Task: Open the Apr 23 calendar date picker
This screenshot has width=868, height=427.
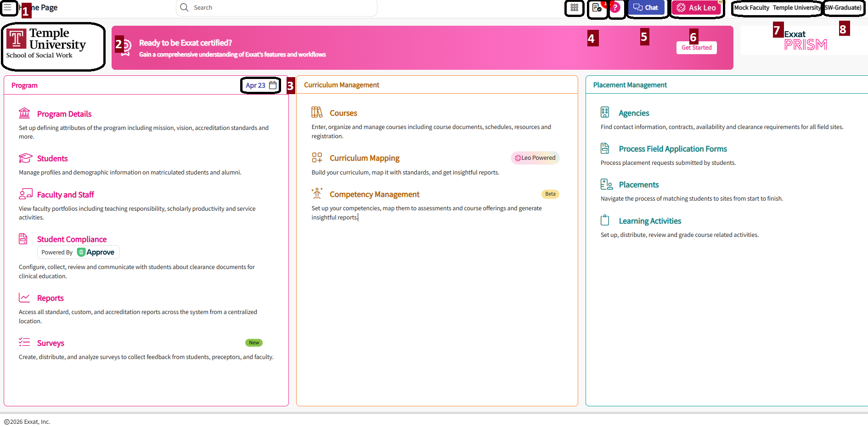Action: 261,85
